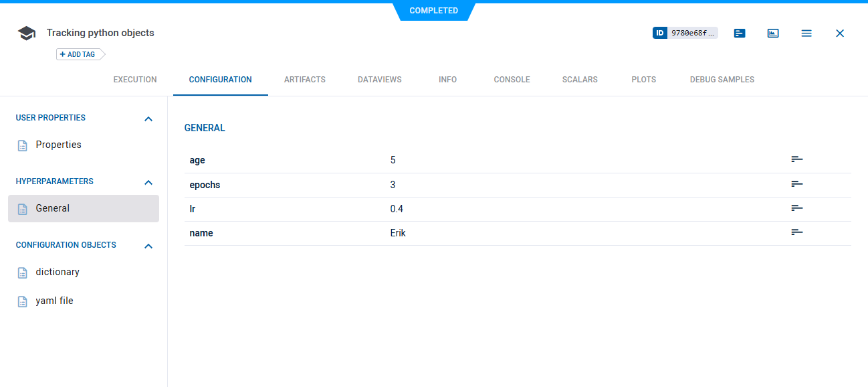Open the metadata icon on the name row
868x387 pixels.
coord(796,232)
